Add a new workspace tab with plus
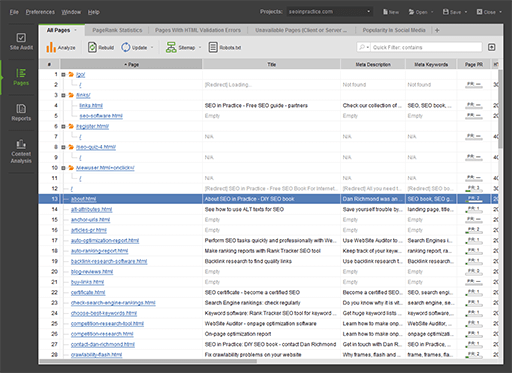This screenshot has height=373, width=512. [437, 30]
